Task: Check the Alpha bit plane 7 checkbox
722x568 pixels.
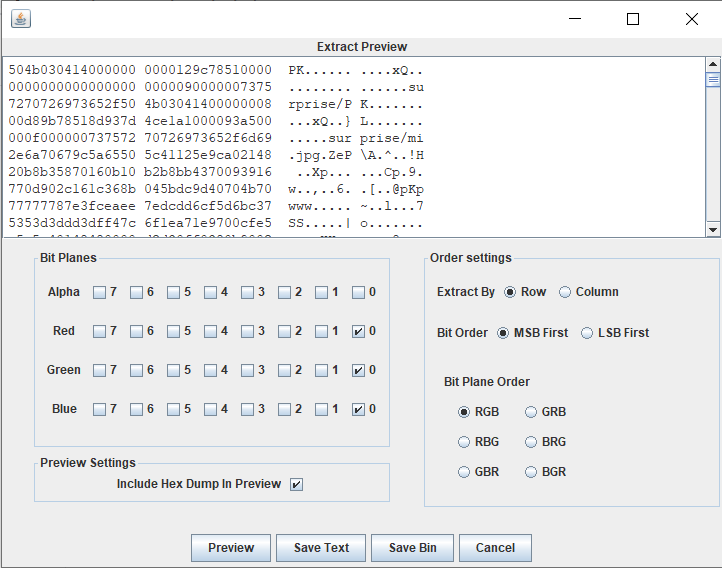Action: [99, 292]
